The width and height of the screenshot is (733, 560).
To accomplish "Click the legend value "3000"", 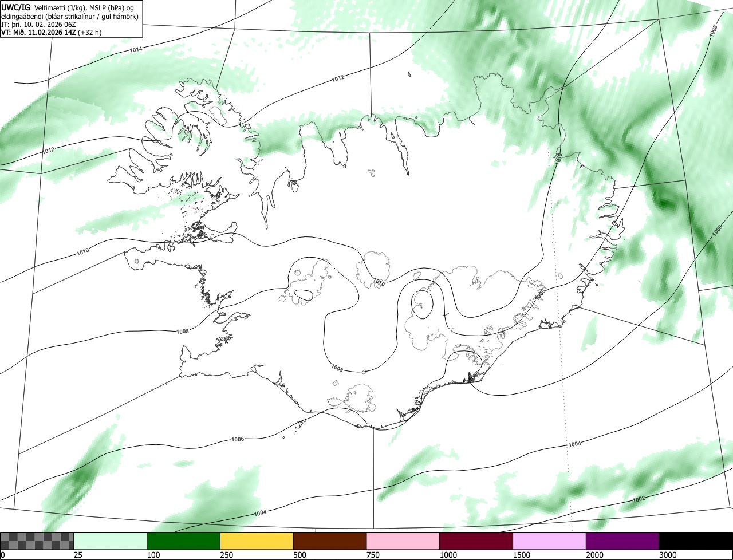I will click(x=669, y=555).
